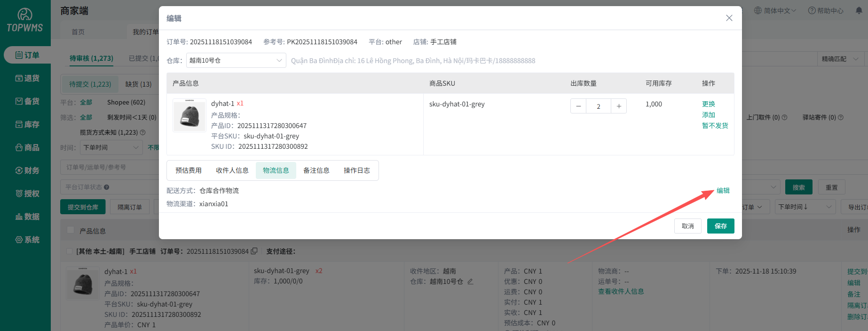Copy order number 20251118151039084 icon

click(254, 251)
